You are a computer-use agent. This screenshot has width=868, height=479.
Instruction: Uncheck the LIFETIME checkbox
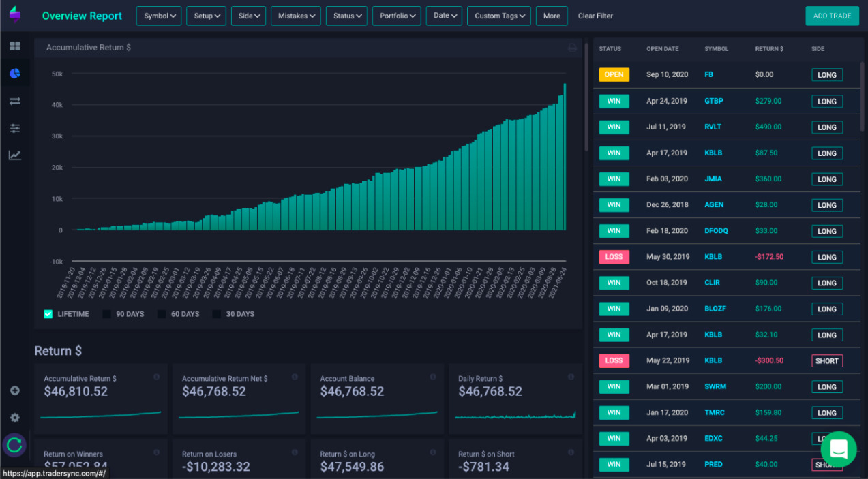(48, 314)
